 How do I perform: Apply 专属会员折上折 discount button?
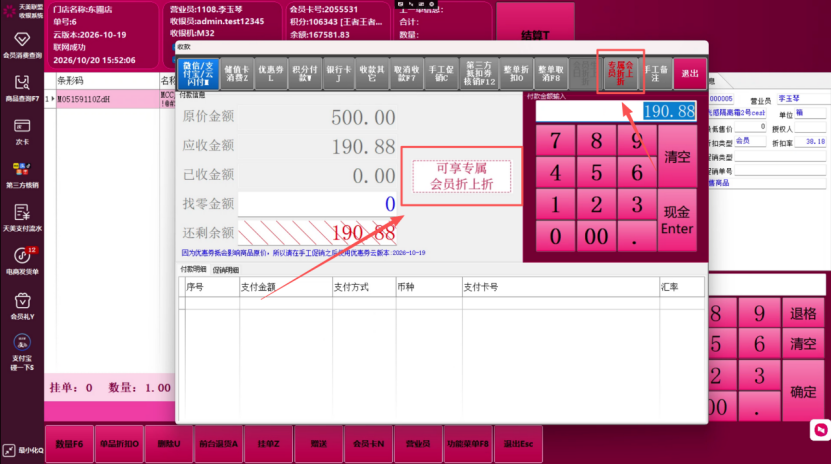click(621, 73)
